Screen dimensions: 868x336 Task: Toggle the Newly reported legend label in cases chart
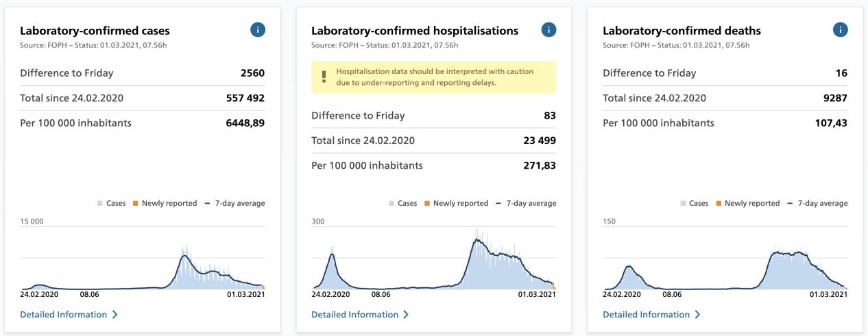click(x=169, y=204)
